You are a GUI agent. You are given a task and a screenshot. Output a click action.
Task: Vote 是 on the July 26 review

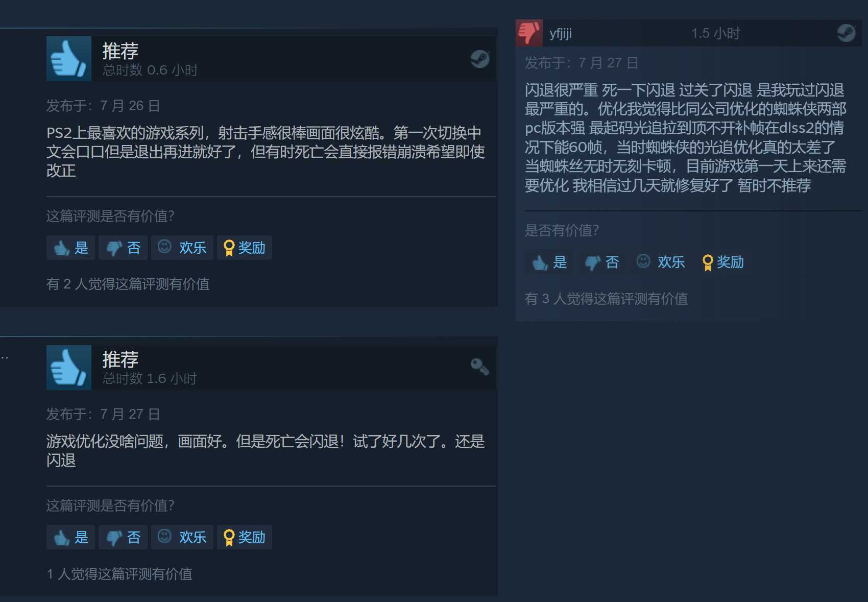[x=71, y=248]
